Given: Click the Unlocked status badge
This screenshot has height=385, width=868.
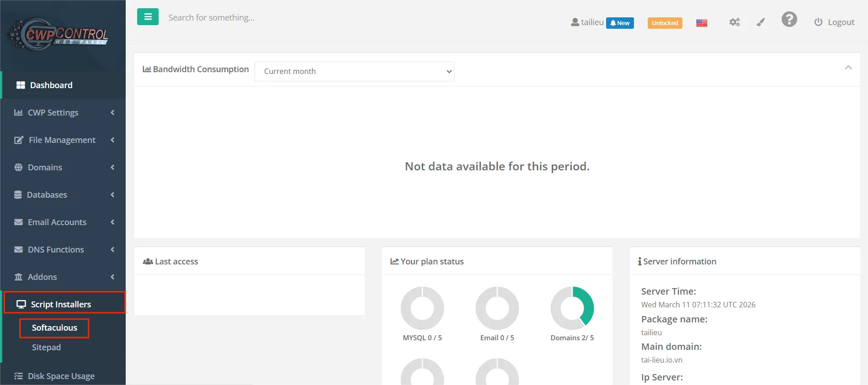Looking at the screenshot, I should click(x=665, y=23).
